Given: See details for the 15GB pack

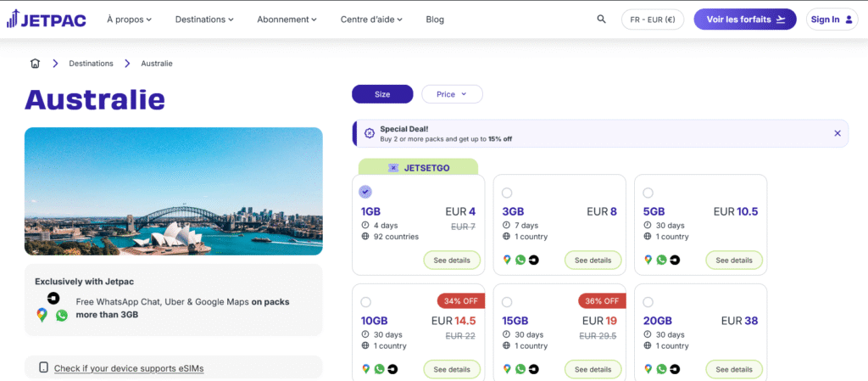Looking at the screenshot, I should (593, 369).
